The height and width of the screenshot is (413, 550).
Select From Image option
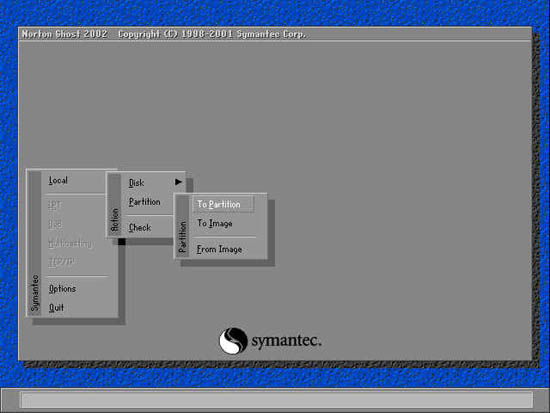[219, 249]
